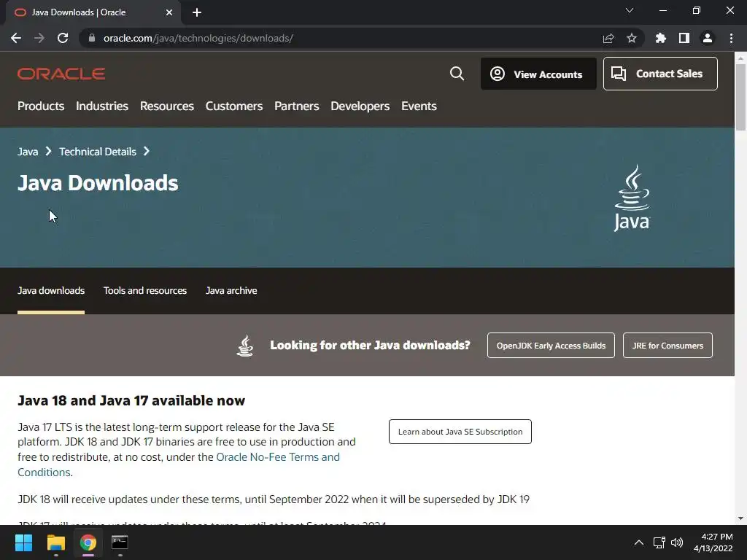Viewport: 747px width, 560px height.
Task: View site info via the lock icon
Action: tap(92, 38)
